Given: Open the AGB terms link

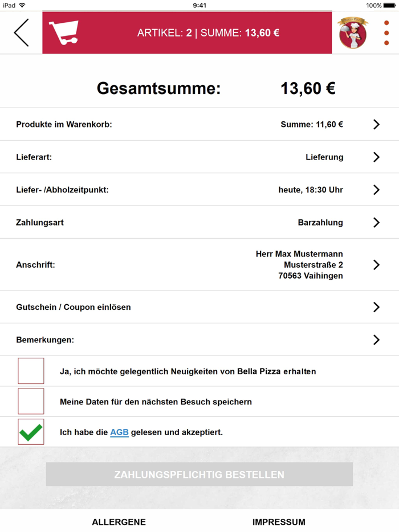Looking at the screenshot, I should pyautogui.click(x=119, y=432).
